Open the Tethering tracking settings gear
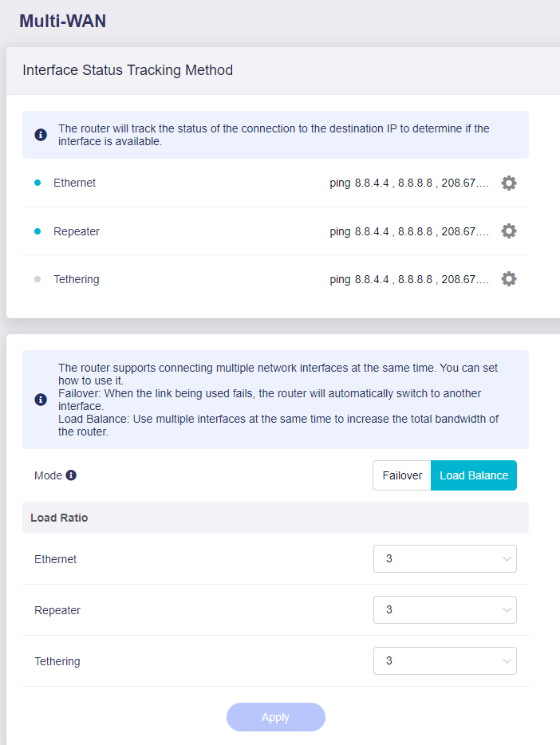The height and width of the screenshot is (745, 560). 509,278
